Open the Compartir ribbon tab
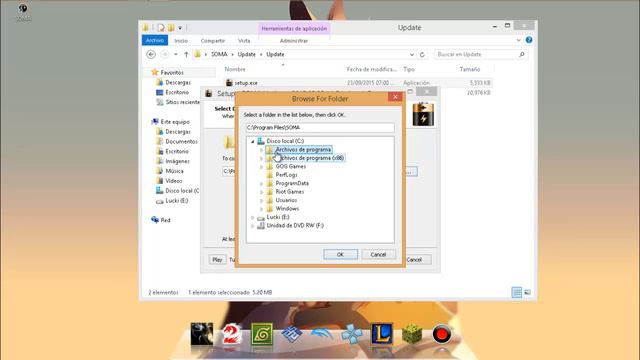The image size is (640, 360). 213,41
